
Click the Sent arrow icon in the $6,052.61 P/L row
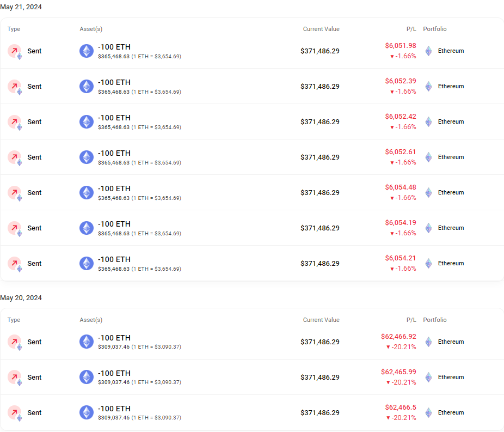coord(14,157)
